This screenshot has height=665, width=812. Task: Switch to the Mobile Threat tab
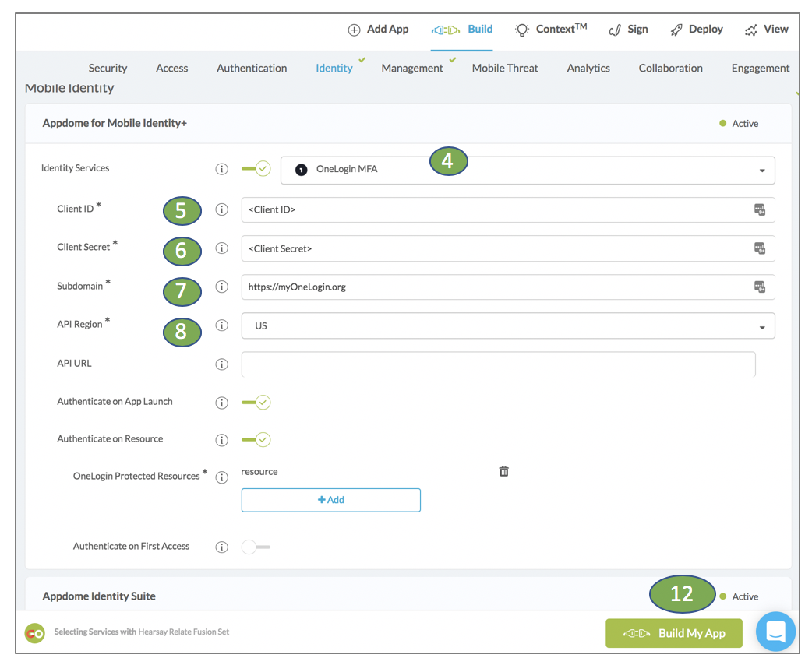505,69
